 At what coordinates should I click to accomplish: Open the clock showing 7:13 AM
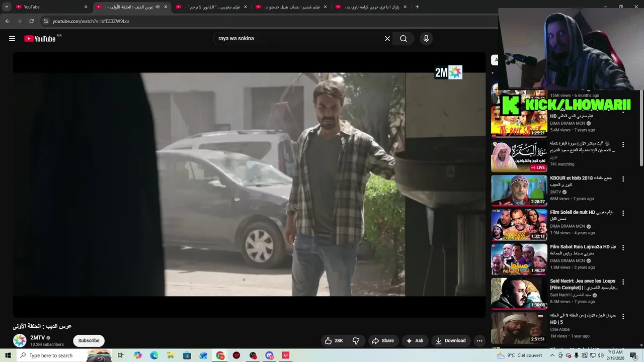click(x=615, y=355)
